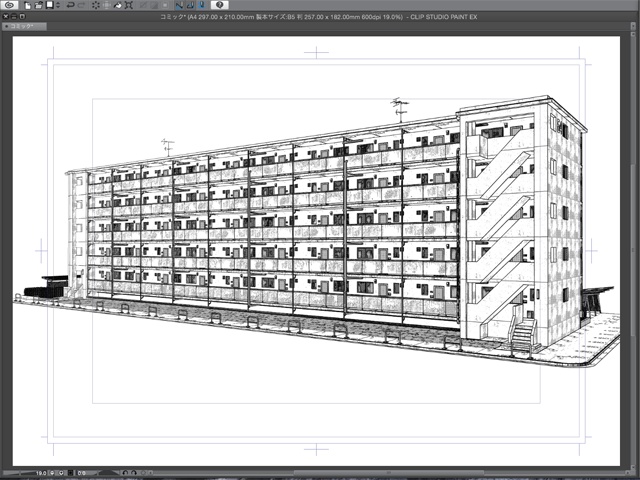The width and height of the screenshot is (640, 480).
Task: Click the 0.0 rotation angle field
Action: click(x=82, y=473)
